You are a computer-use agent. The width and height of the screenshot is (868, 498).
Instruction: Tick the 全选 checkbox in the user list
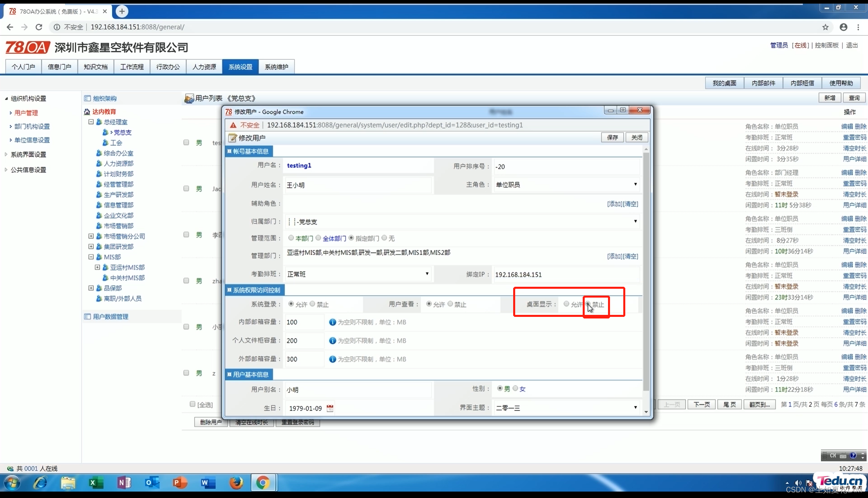192,404
